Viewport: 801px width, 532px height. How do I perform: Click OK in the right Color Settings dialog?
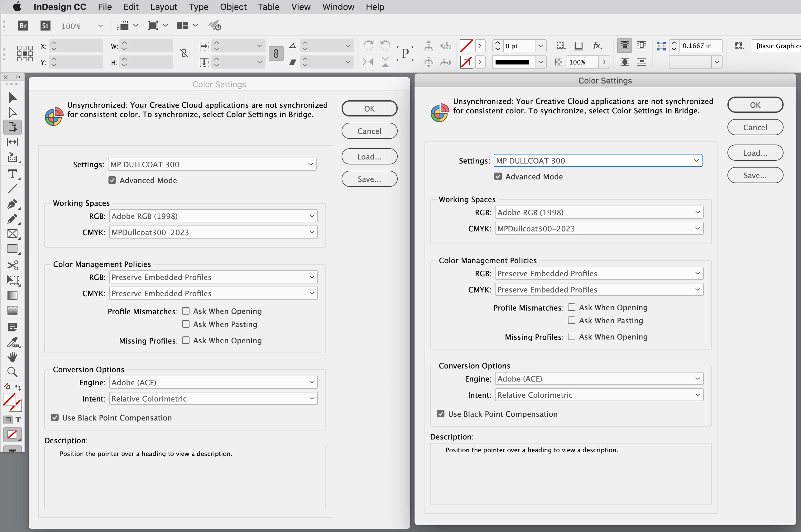(755, 105)
